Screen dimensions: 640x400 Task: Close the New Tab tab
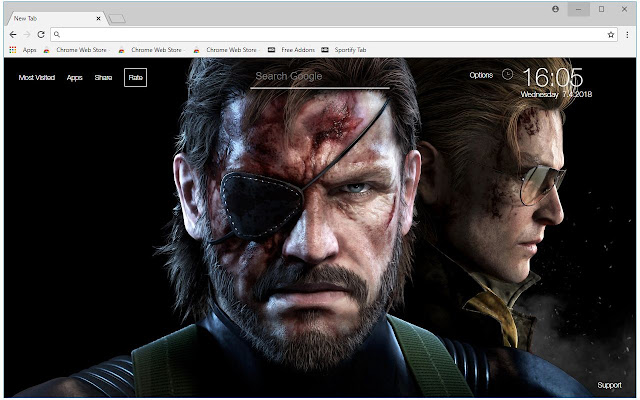coord(98,18)
